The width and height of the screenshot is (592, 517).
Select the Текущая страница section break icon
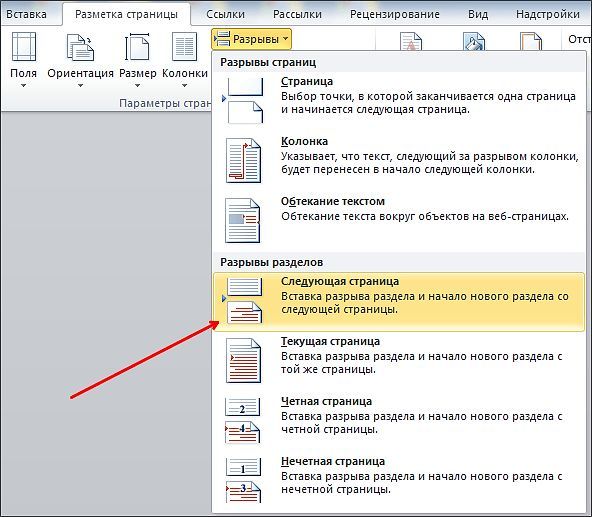point(244,360)
